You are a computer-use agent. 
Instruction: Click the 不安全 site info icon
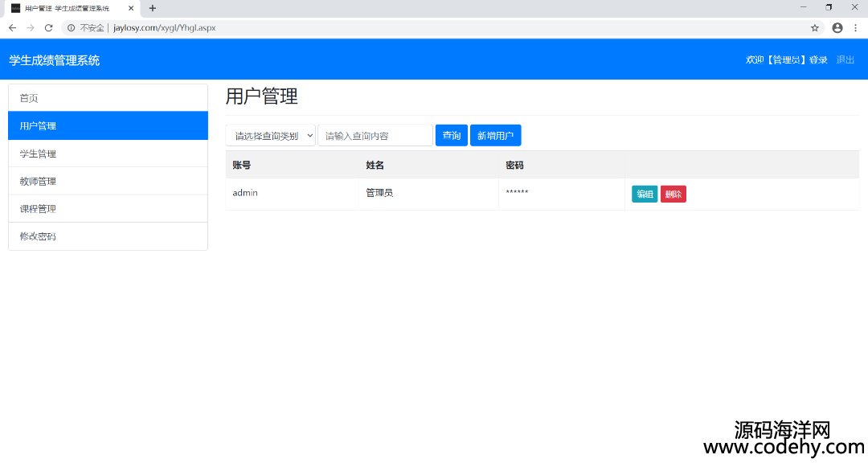click(x=72, y=27)
